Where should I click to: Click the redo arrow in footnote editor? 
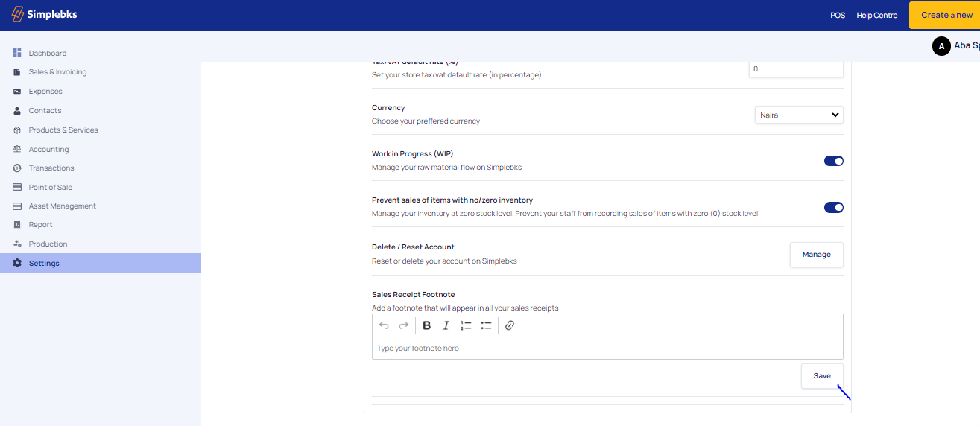tap(403, 325)
